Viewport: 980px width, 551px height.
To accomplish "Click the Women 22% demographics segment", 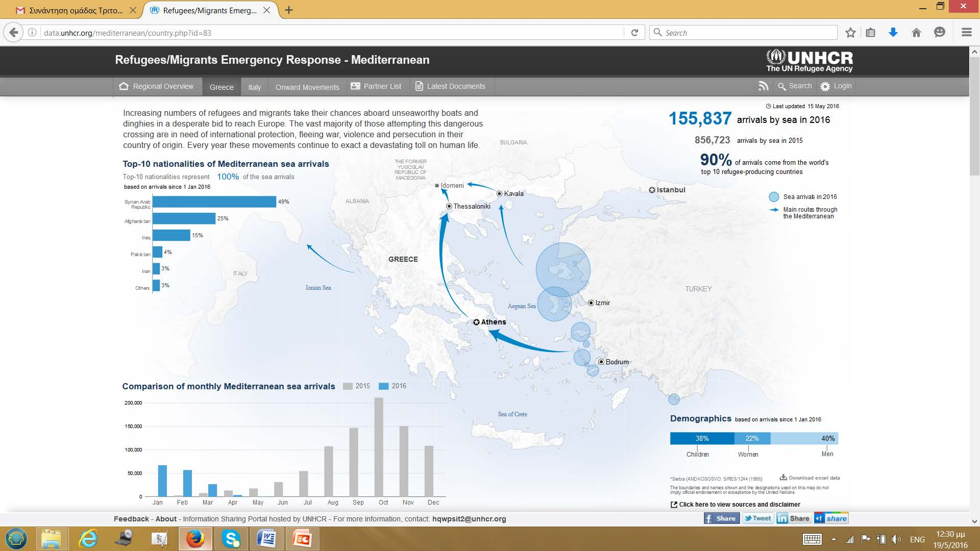I will 752,438.
